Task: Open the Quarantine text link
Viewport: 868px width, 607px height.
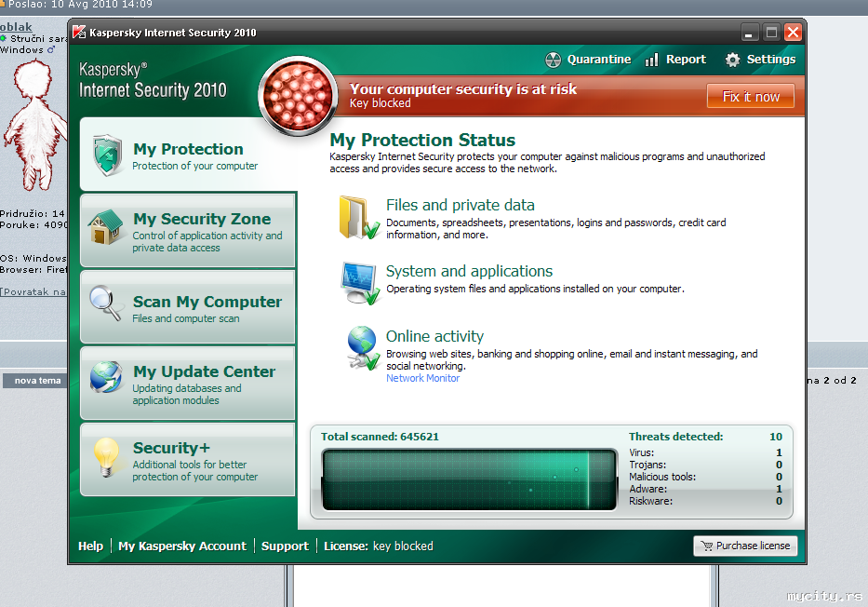Action: 599,60
